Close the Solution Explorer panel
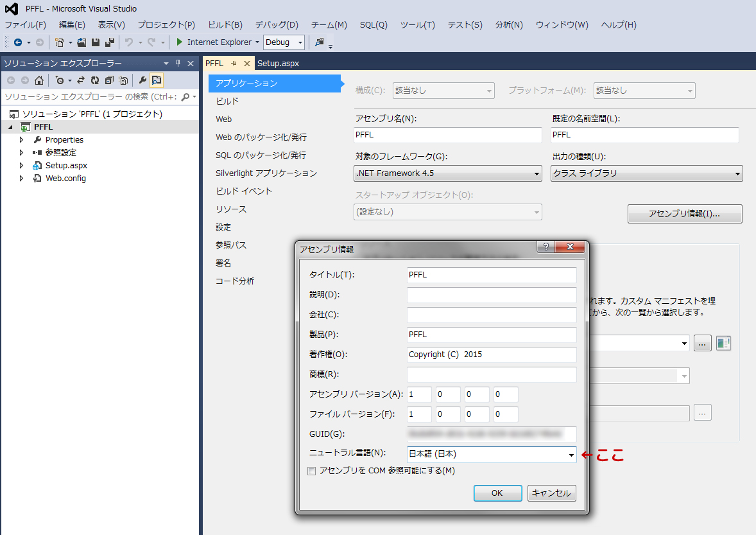Image resolution: width=756 pixels, height=535 pixels. click(x=191, y=63)
